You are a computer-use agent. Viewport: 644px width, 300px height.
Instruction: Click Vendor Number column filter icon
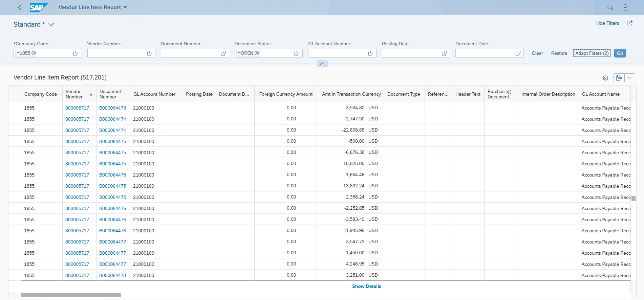click(x=91, y=94)
